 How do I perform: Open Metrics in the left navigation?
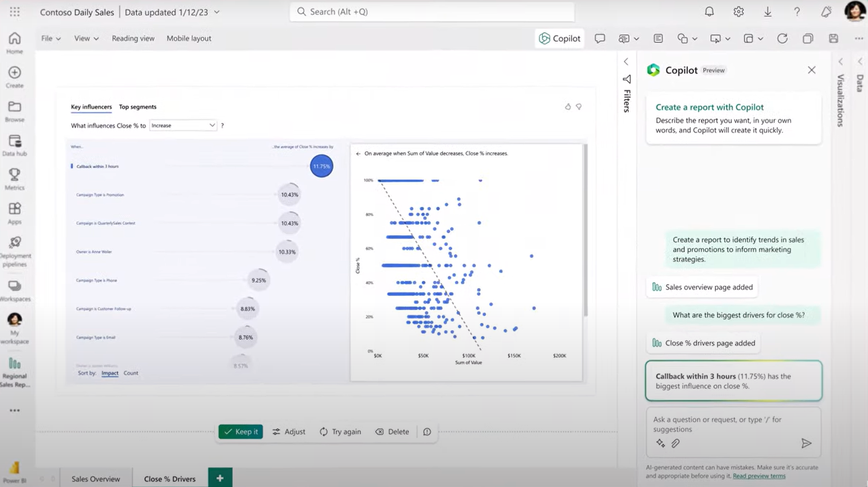(15, 179)
